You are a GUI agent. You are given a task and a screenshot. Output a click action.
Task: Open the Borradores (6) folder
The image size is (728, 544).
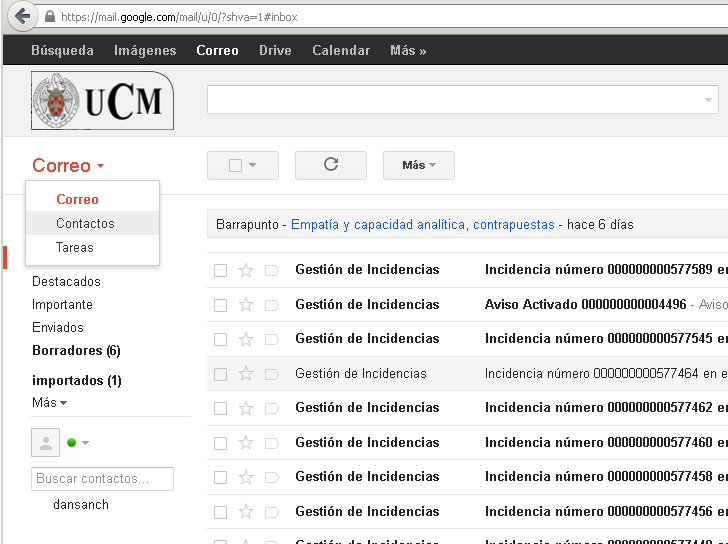76,350
